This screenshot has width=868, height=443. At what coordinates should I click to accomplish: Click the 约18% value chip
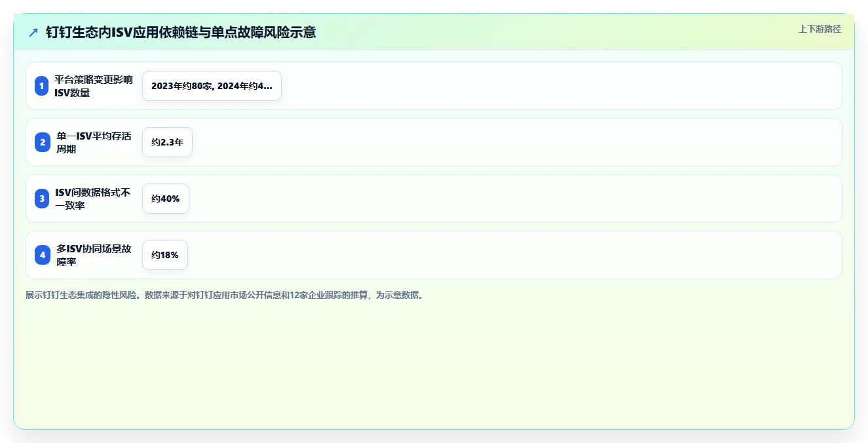point(165,255)
